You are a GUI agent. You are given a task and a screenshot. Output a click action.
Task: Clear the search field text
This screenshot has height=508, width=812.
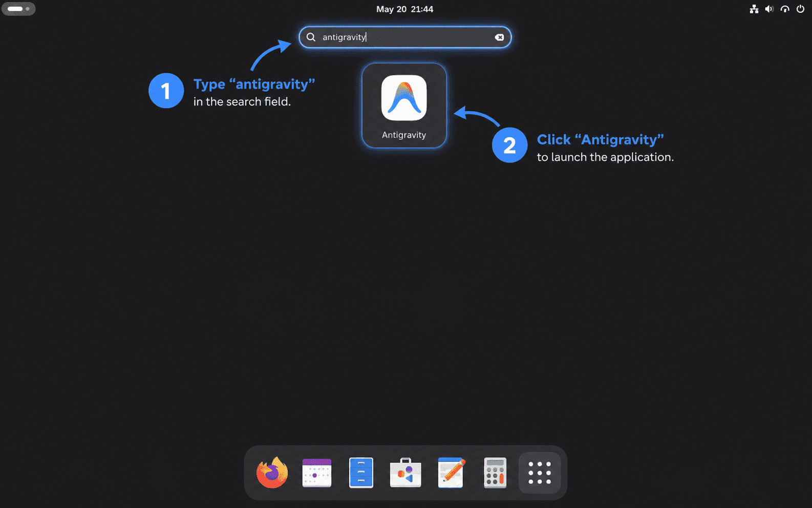click(x=499, y=37)
